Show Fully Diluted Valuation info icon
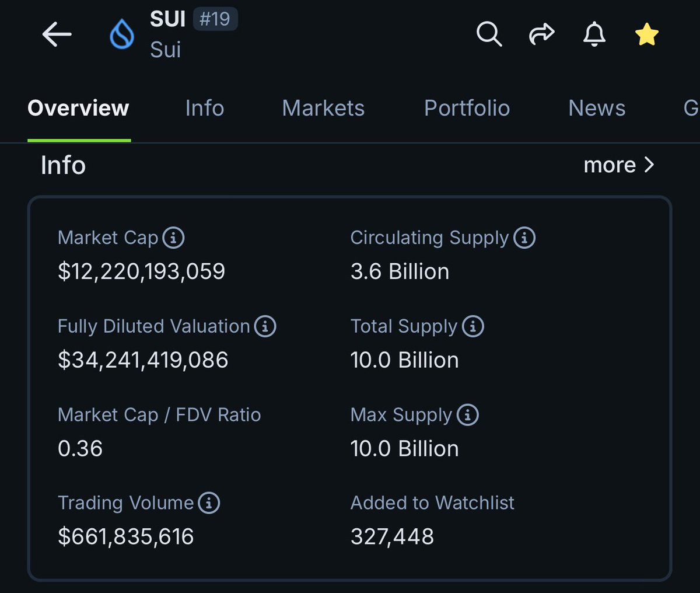 click(265, 326)
